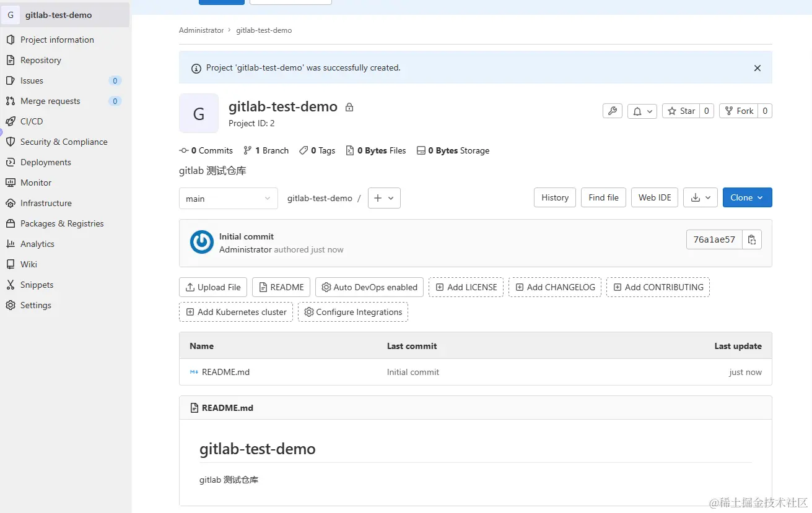Open Security & Compliance section
812x513 pixels.
(64, 142)
